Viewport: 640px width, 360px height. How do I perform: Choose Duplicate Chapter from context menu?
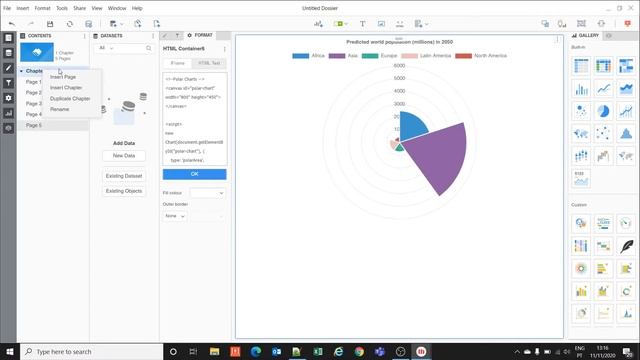point(71,98)
